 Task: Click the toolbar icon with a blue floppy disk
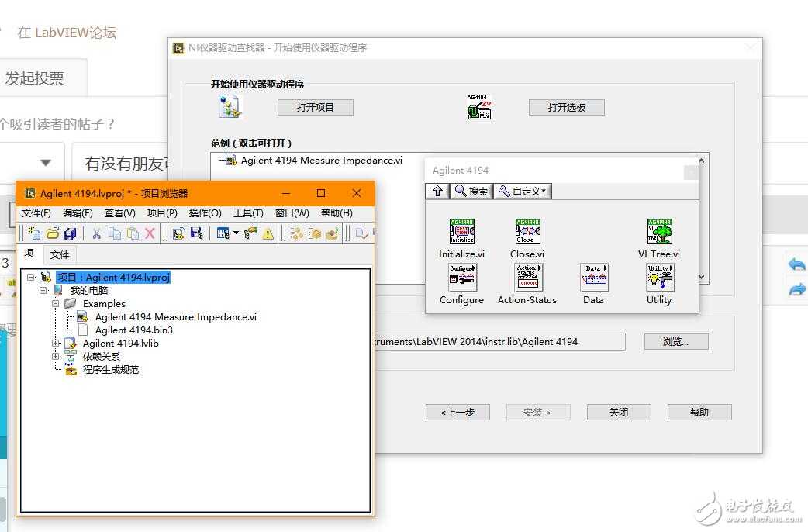click(196, 233)
